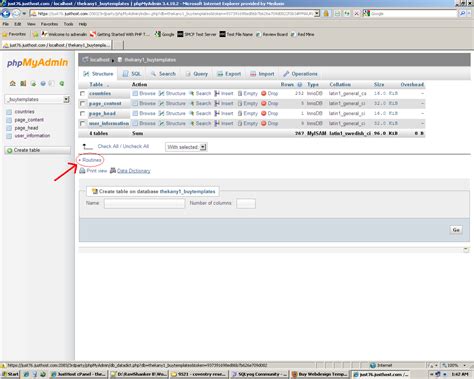Click the red Drop icon for page_content
Viewport: 474px width, 379px height.
(x=264, y=103)
